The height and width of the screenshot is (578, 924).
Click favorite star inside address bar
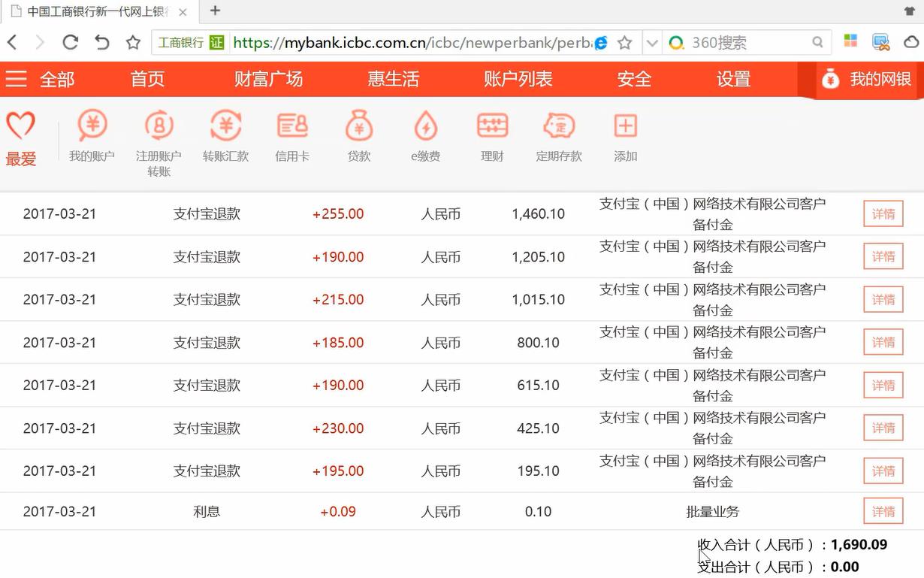[624, 43]
